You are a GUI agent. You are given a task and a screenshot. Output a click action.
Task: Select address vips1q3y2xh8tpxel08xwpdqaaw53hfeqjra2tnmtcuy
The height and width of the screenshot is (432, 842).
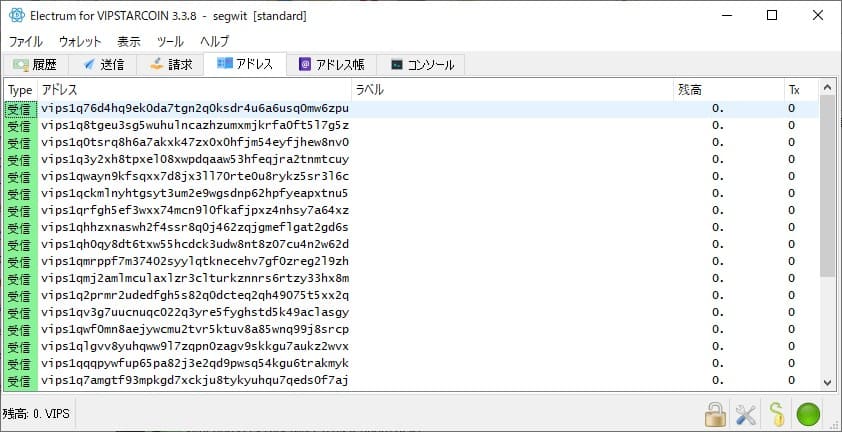coord(195,160)
